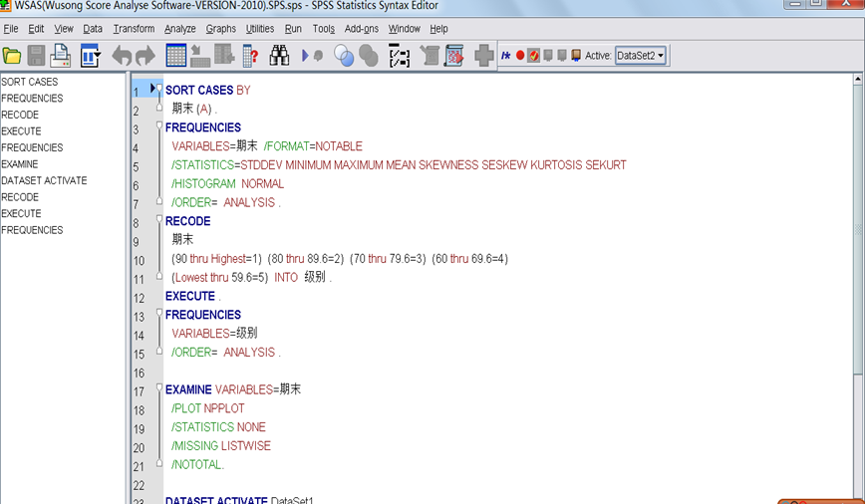
Task: Open the Variables info icon with question mark
Action: click(251, 56)
